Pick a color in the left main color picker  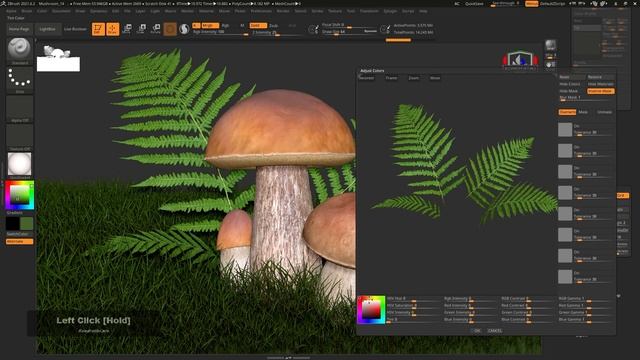pos(19,195)
